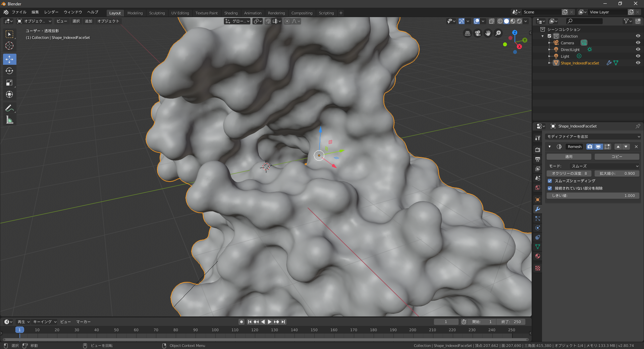The image size is (644, 349).
Task: Toggle camera view in the viewport
Action: click(x=478, y=33)
